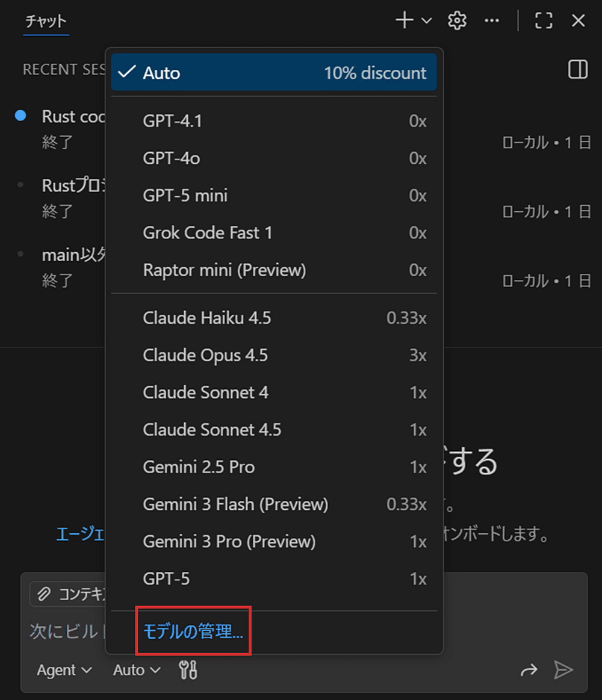The height and width of the screenshot is (700, 602).
Task: Expand the chat view to full size
Action: click(x=543, y=20)
